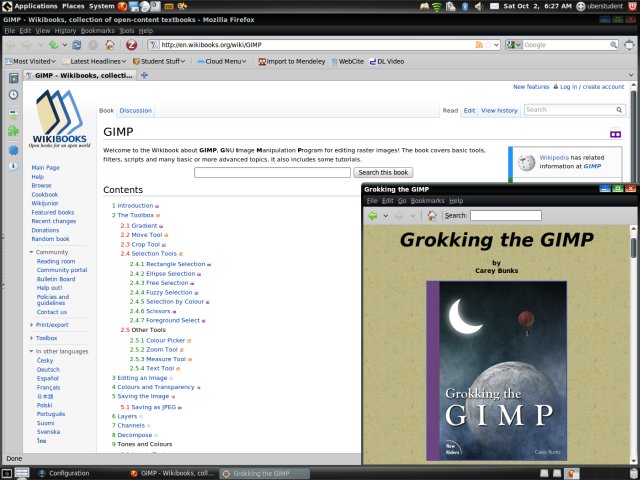Open search engine selector dropdown

point(513,45)
